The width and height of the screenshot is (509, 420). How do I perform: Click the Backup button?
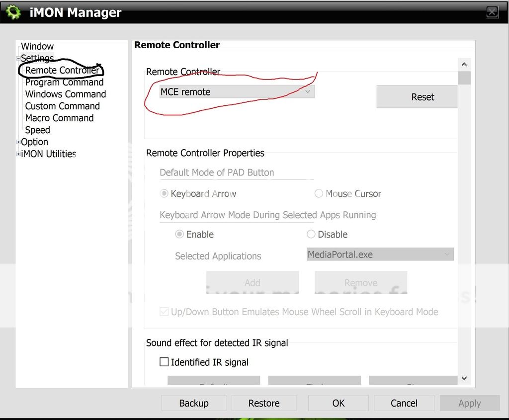point(194,403)
